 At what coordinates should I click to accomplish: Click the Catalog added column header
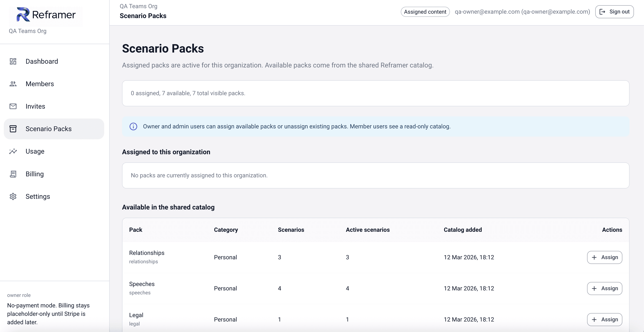(463, 230)
